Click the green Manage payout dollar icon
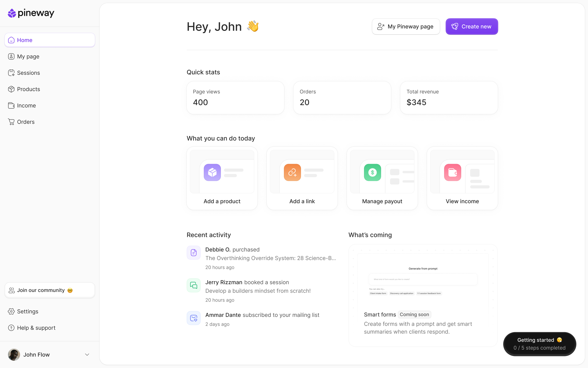 click(x=372, y=172)
